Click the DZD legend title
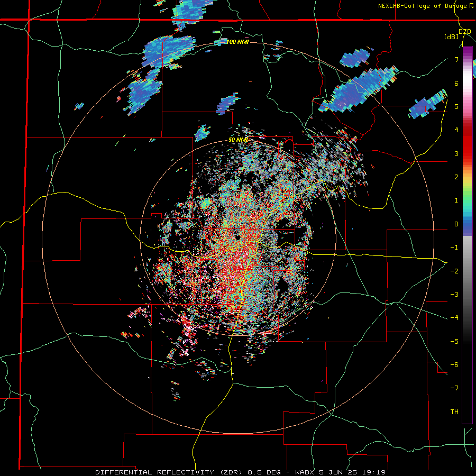 coord(465,32)
